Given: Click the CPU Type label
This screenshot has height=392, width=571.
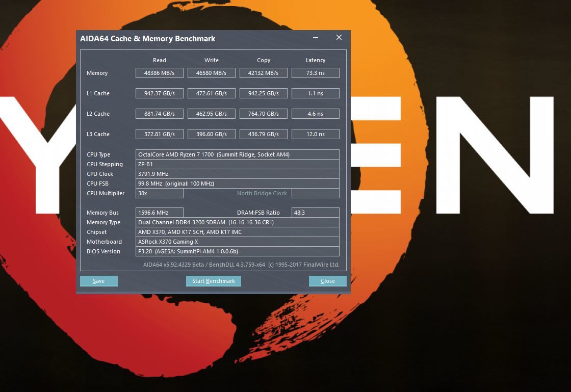Looking at the screenshot, I should coord(98,154).
